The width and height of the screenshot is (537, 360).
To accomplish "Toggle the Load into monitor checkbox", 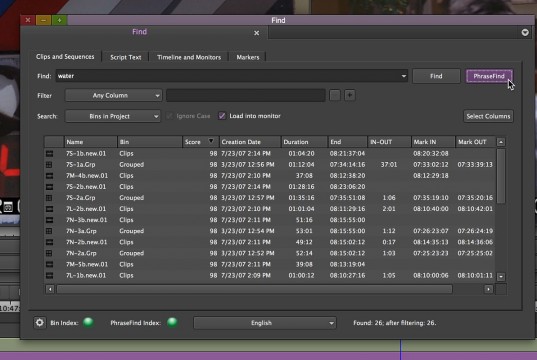I will coord(222,116).
